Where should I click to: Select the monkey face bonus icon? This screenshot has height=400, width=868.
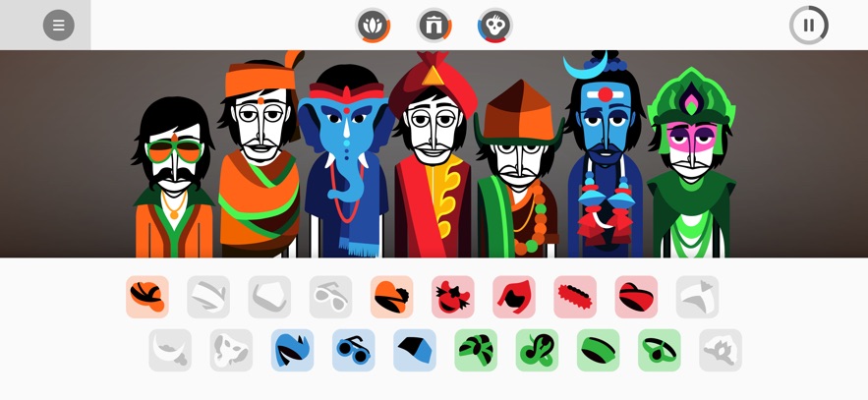pyautogui.click(x=494, y=25)
